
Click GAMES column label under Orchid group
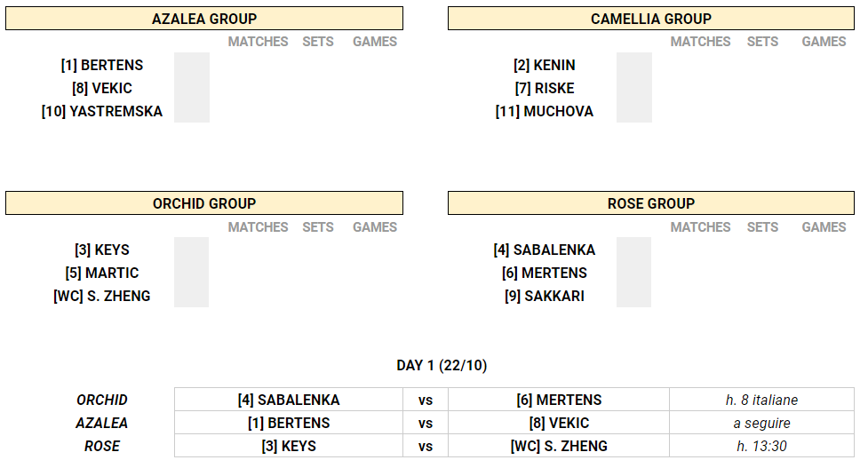pyautogui.click(x=375, y=226)
